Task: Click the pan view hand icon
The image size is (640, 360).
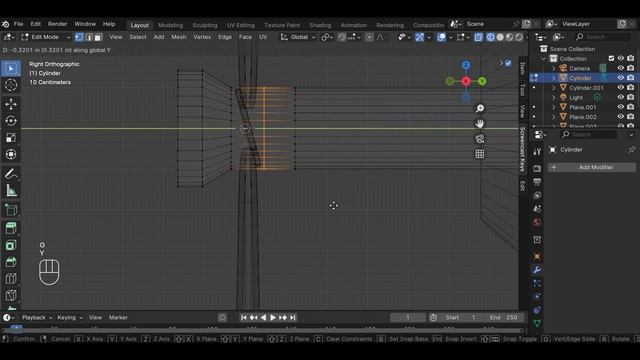Action: 480,124
